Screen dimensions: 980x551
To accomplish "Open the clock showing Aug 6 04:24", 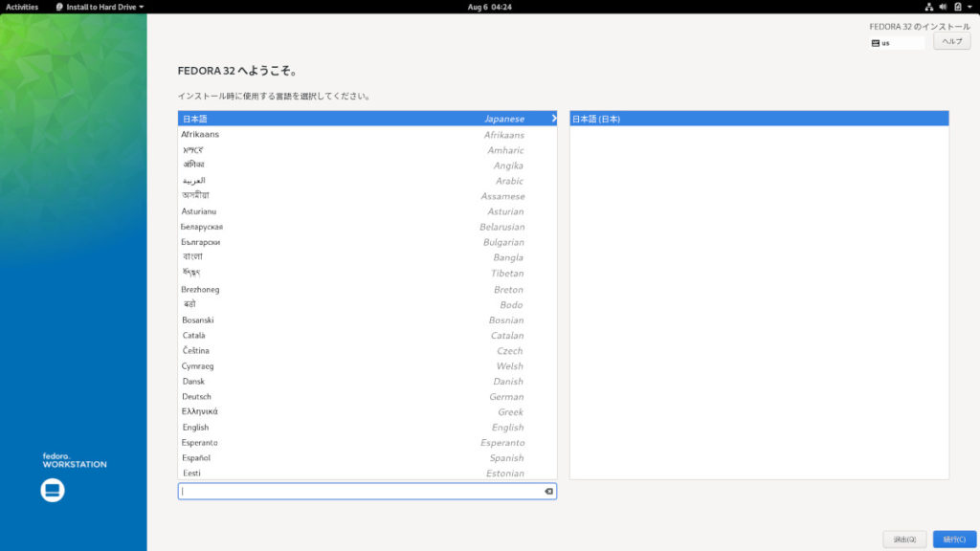I will coord(489,7).
